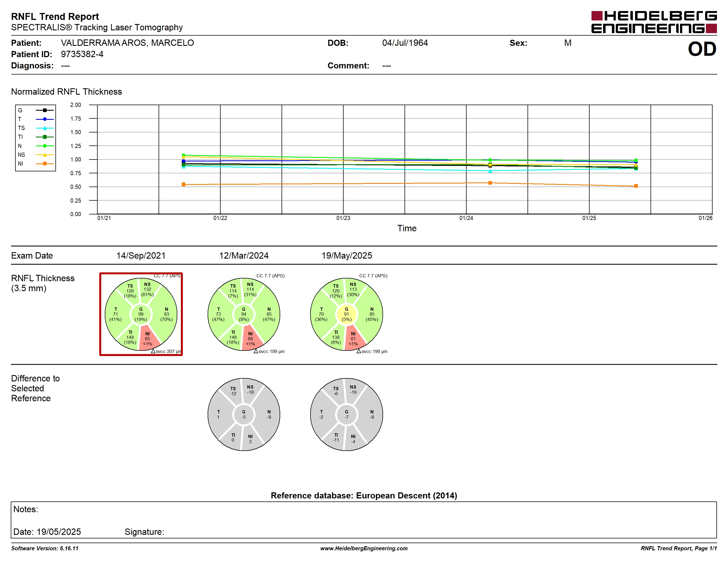Click the 2.00 y-axis label
728x563 pixels.
pos(76,105)
